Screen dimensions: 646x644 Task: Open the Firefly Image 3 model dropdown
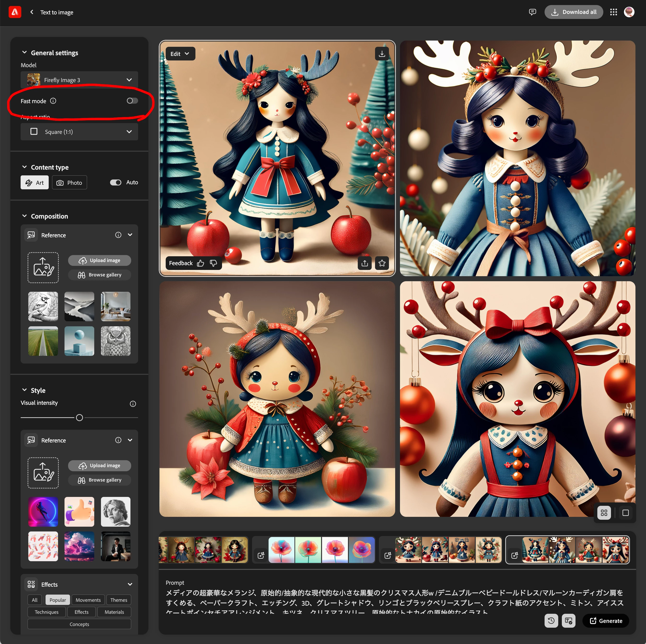point(79,80)
